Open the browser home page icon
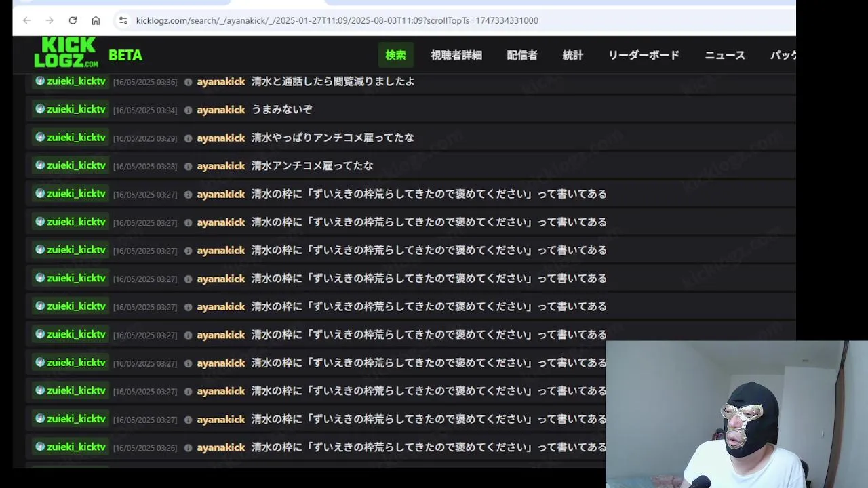This screenshot has width=868, height=488. click(x=96, y=20)
